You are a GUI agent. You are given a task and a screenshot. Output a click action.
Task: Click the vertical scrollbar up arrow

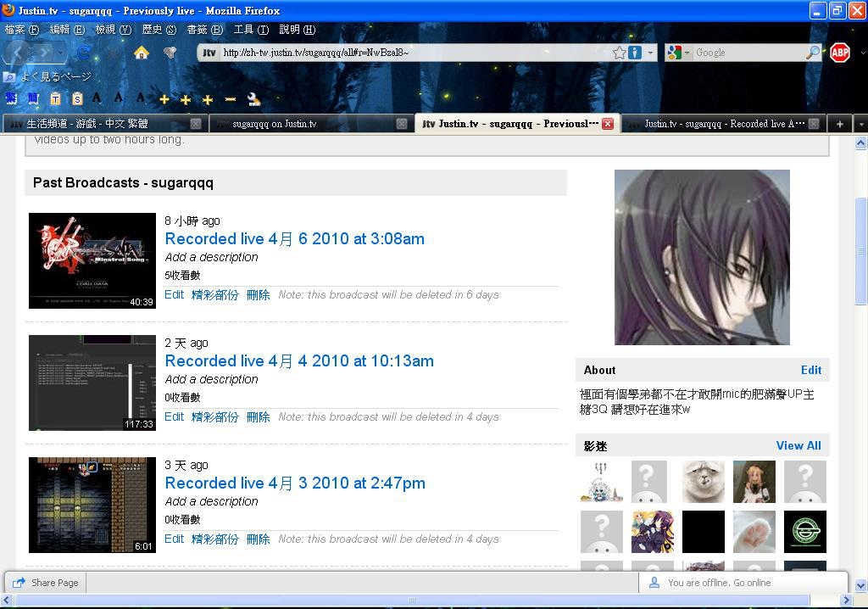click(861, 143)
